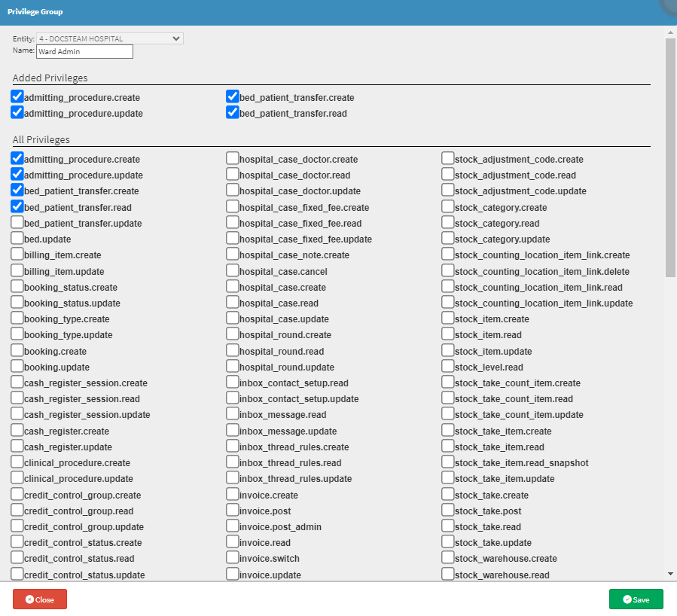
Task: Click the Name text field
Action: (84, 52)
